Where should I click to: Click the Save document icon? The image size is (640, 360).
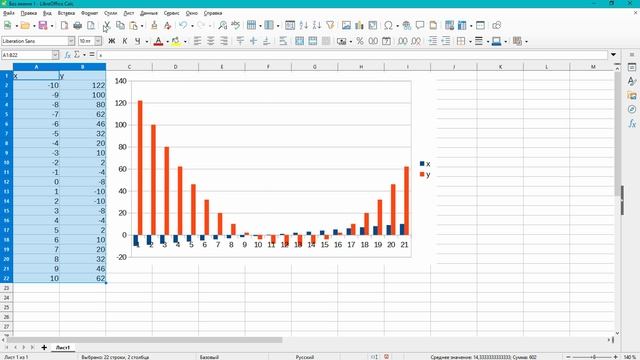[x=42, y=25]
